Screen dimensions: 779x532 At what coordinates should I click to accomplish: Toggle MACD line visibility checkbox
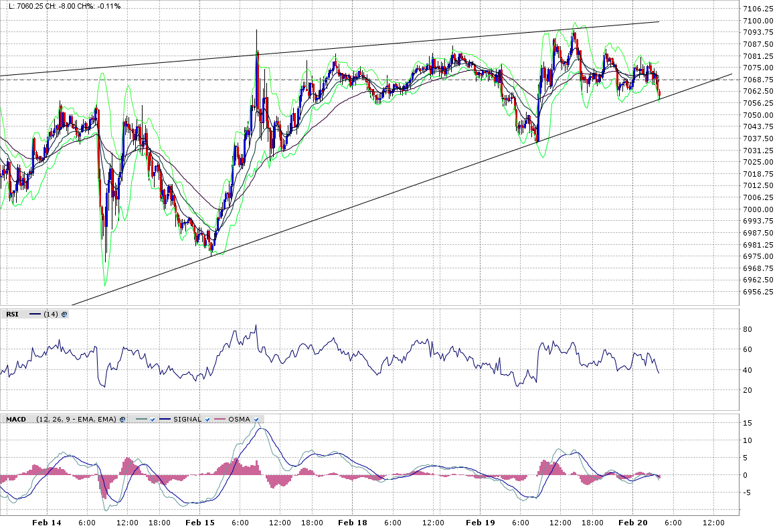153,420
